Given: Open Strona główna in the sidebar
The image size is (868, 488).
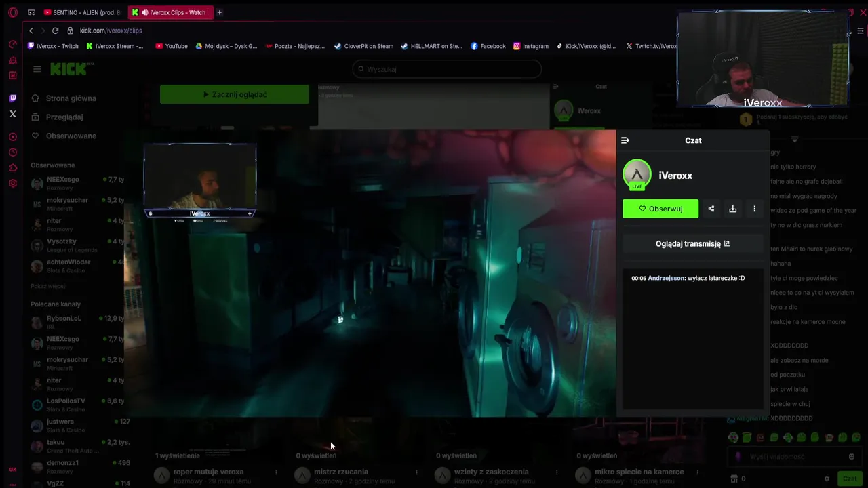Looking at the screenshot, I should tap(71, 98).
